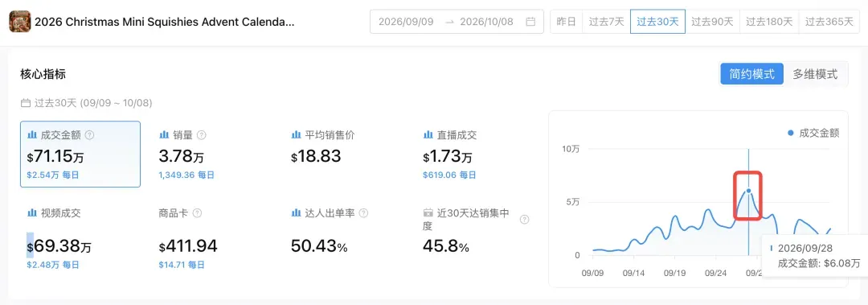Click help icon next to 近30天达销集中度

coord(524,220)
